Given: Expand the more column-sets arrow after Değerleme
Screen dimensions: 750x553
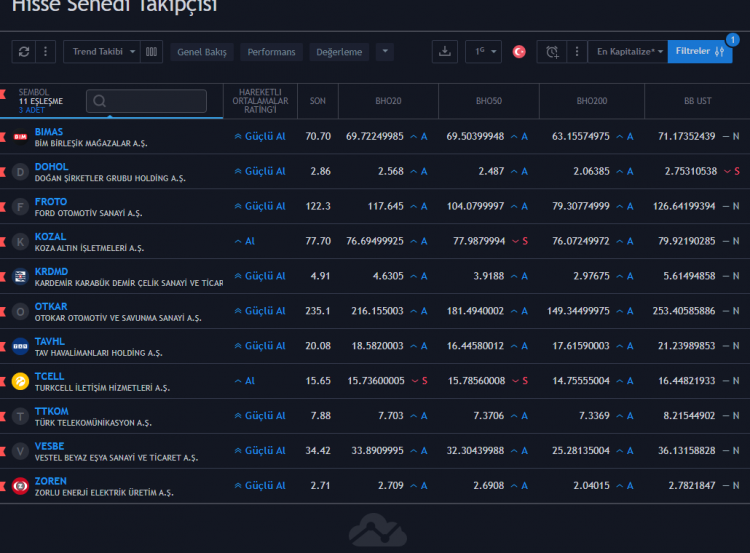Looking at the screenshot, I should (385, 52).
